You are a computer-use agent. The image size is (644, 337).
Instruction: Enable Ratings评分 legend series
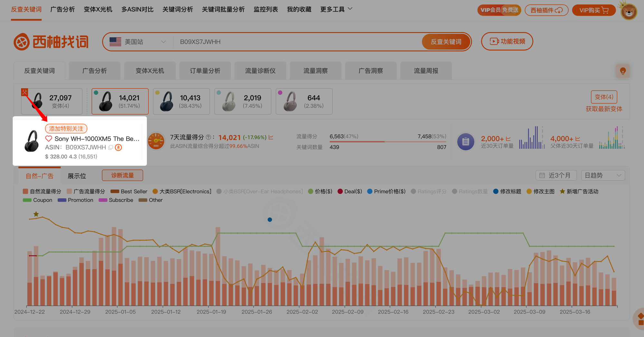(x=429, y=191)
